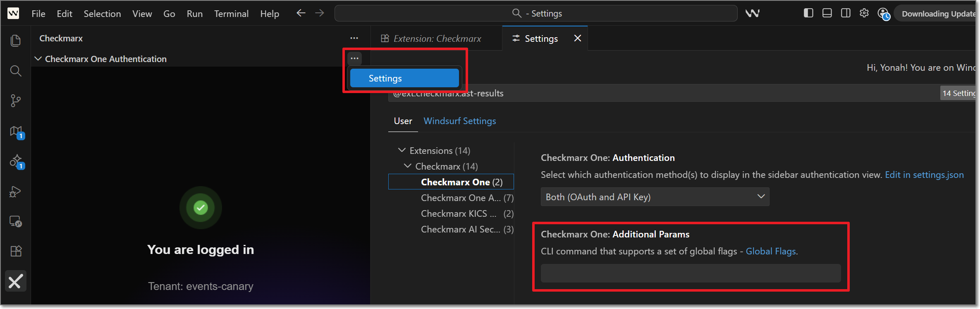
Task: Open the Search view icon
Action: click(x=16, y=71)
